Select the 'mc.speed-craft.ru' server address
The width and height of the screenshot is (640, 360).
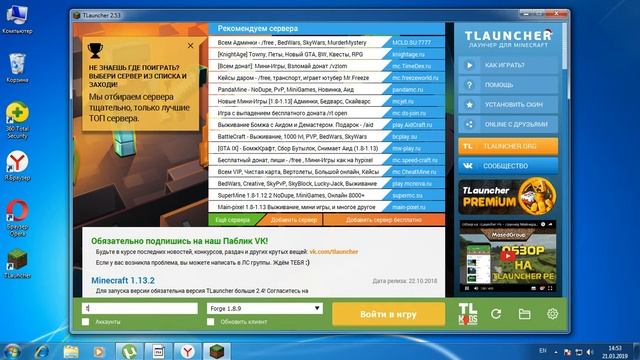click(415, 160)
